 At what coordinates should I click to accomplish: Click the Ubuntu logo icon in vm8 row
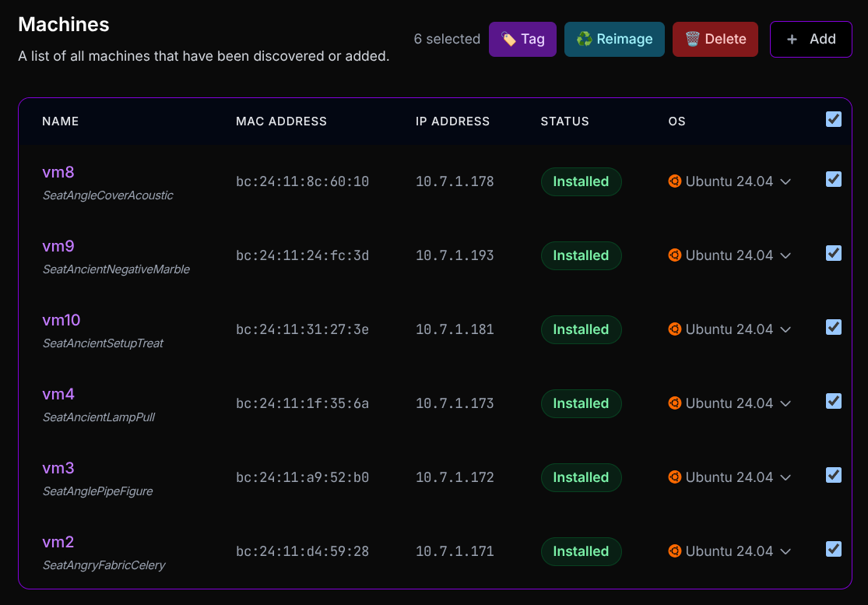pos(674,181)
